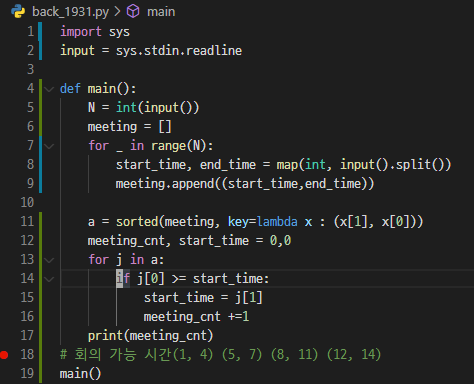This screenshot has width=474, height=384.
Task: Click 'N' variable on line 5
Action: (x=91, y=108)
